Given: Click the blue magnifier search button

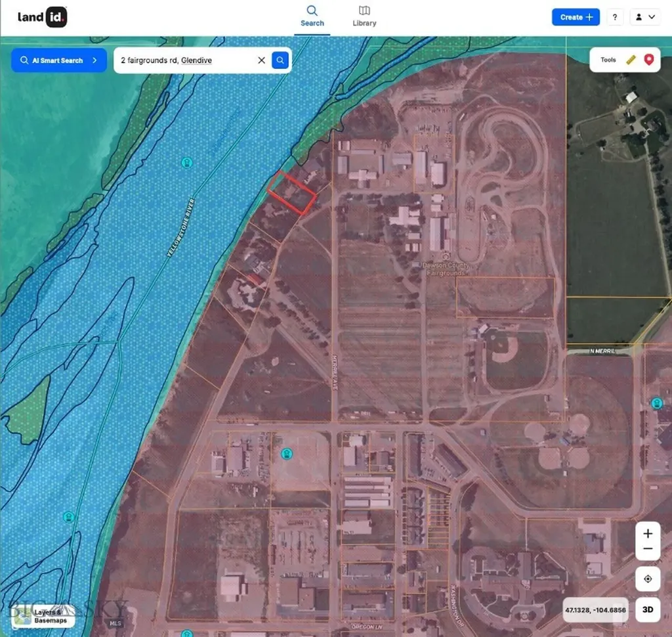Looking at the screenshot, I should 280,60.
